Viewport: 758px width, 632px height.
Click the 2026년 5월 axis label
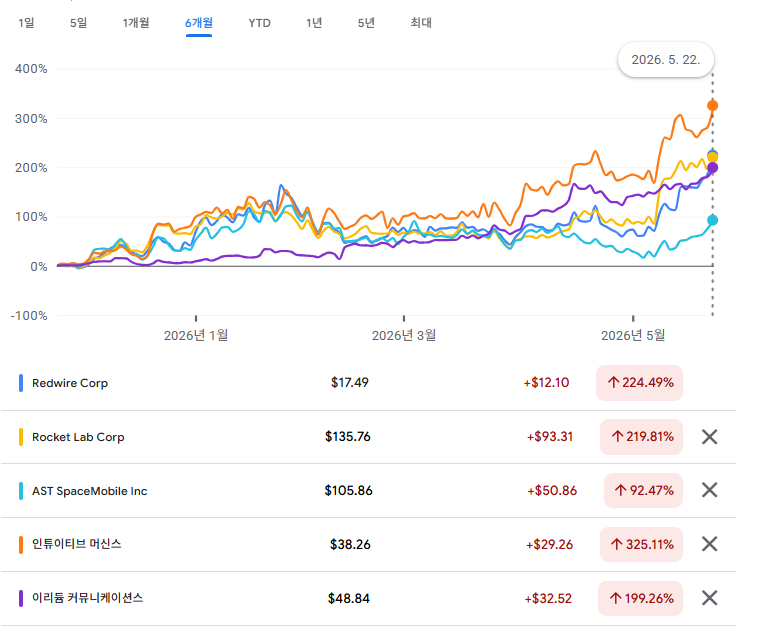point(633,335)
